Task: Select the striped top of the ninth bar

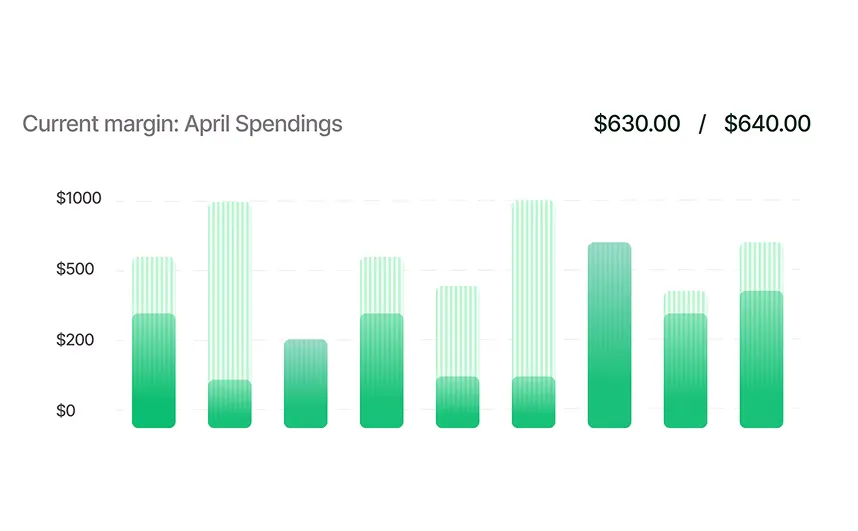Action: (761, 266)
